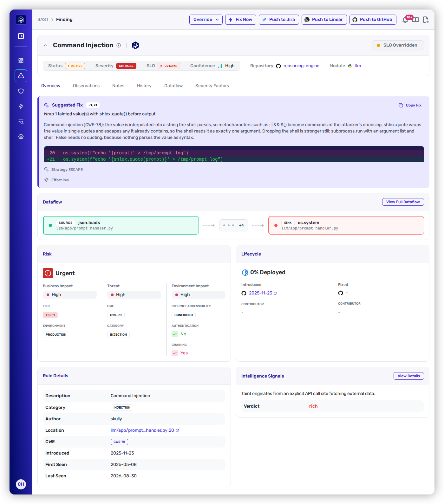Click the Copy Fix button
Screen dimensions: 444x504
(x=410, y=105)
